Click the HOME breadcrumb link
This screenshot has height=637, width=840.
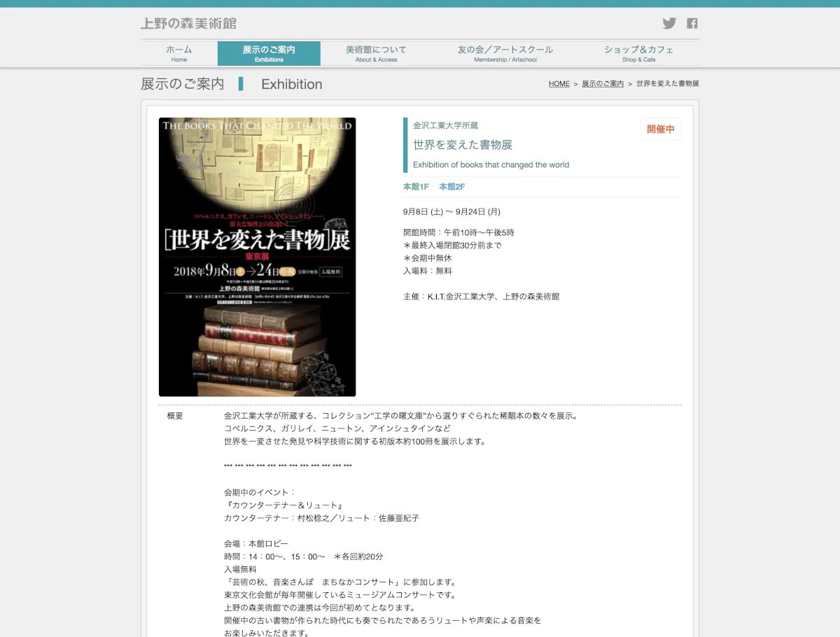coord(559,84)
